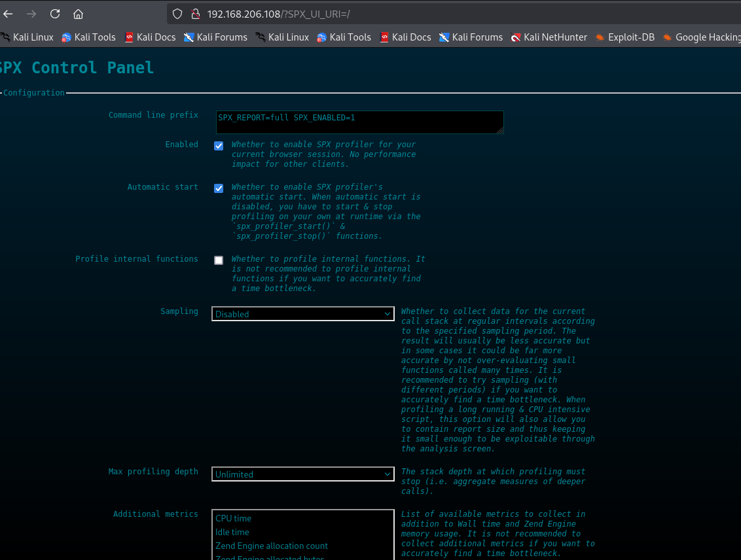Open the first Kali Tools bookmark
This screenshot has height=560, width=741.
88,37
